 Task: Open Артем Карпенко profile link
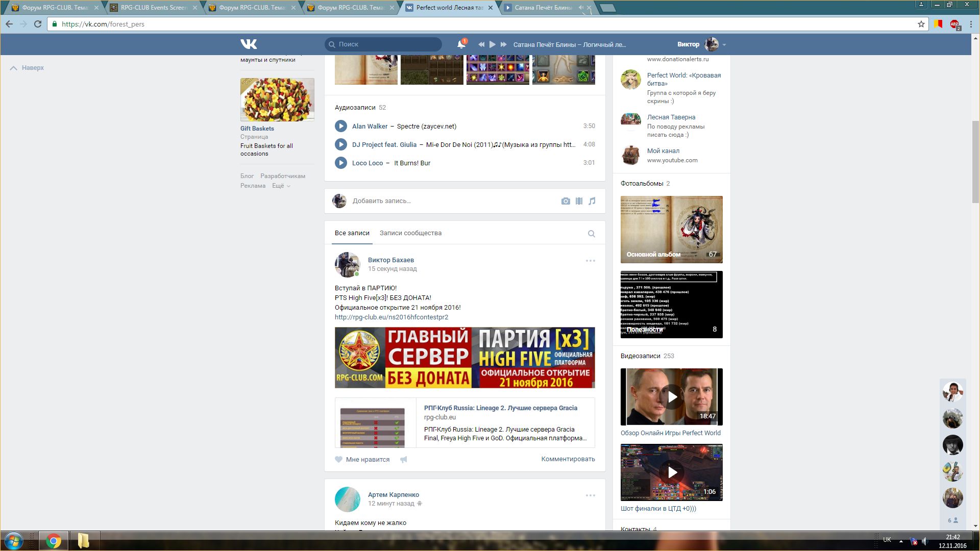[394, 495]
